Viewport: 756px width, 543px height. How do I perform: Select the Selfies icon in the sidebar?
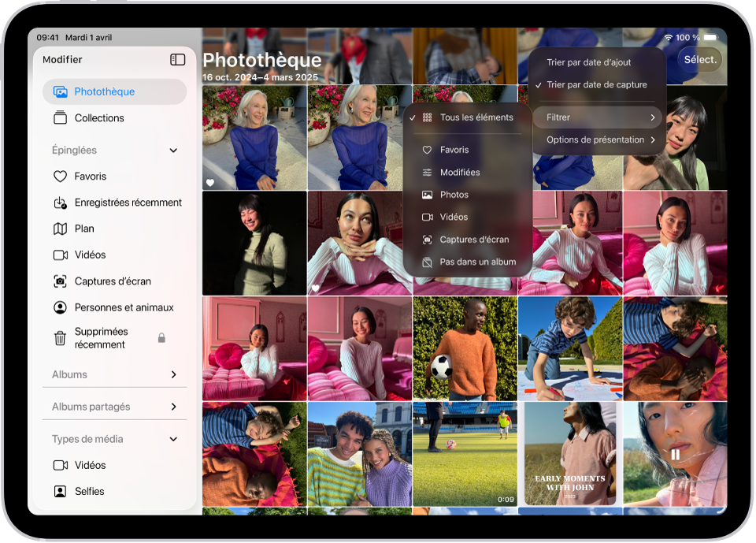(60, 491)
